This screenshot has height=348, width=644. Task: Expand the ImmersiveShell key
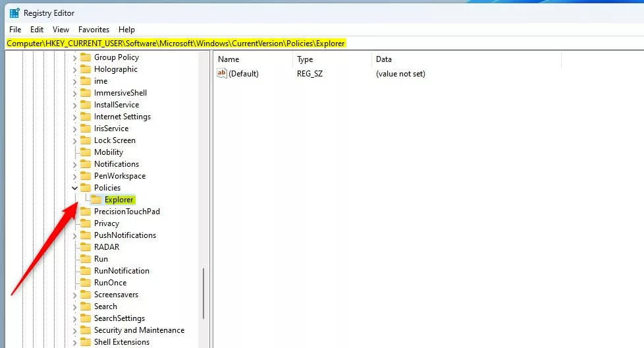74,94
